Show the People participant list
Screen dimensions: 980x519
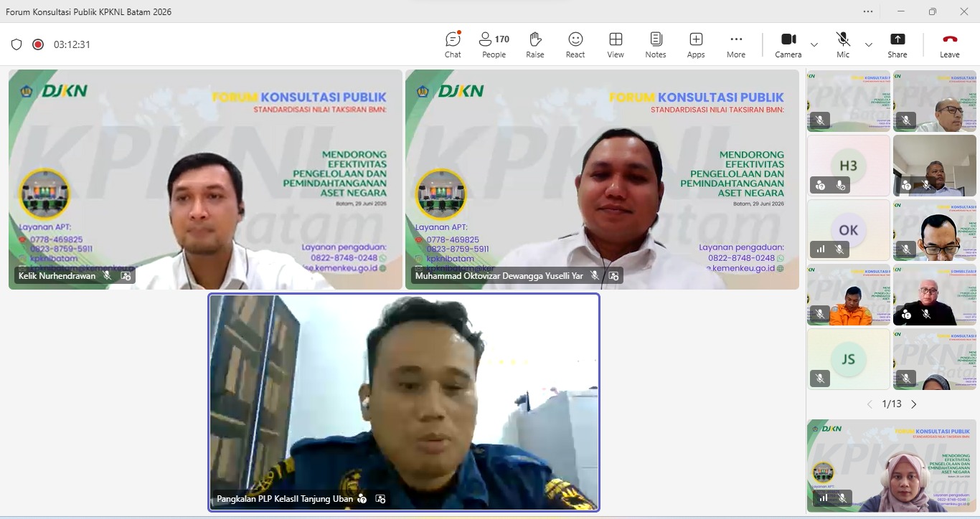494,44
